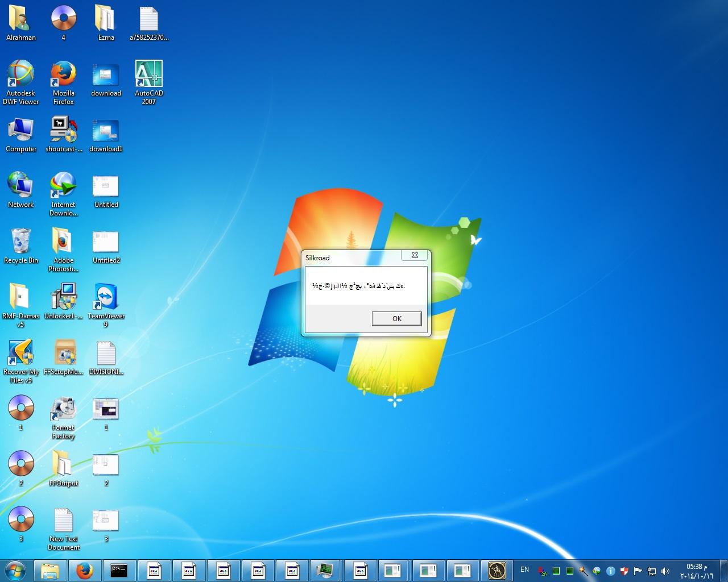Open the Ezma folder

(x=106, y=24)
